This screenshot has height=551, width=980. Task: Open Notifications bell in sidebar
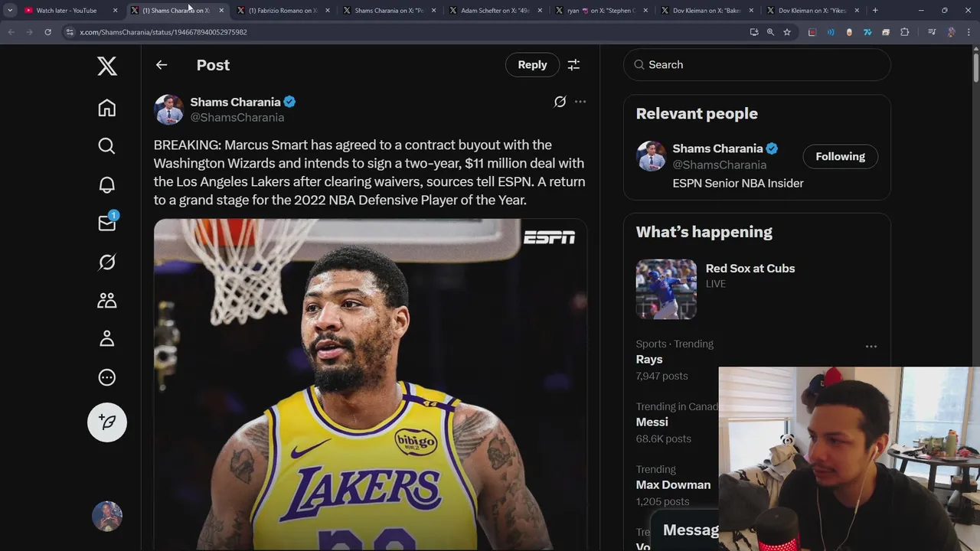pos(107,184)
